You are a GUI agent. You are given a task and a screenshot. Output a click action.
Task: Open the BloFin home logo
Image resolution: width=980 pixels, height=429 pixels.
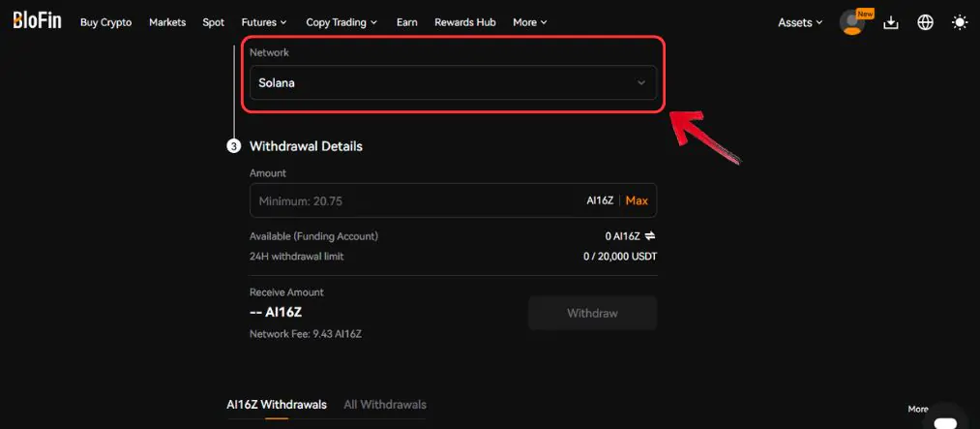[x=38, y=20]
